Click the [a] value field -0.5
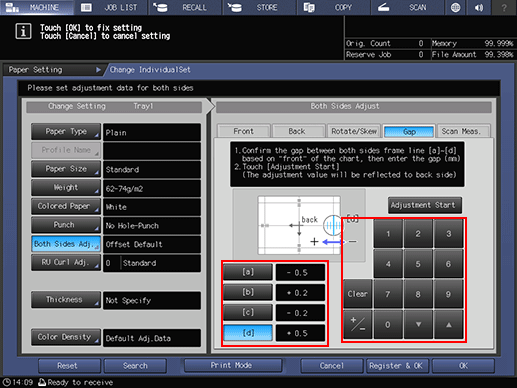Image resolution: width=517 pixels, height=388 pixels. [x=300, y=272]
